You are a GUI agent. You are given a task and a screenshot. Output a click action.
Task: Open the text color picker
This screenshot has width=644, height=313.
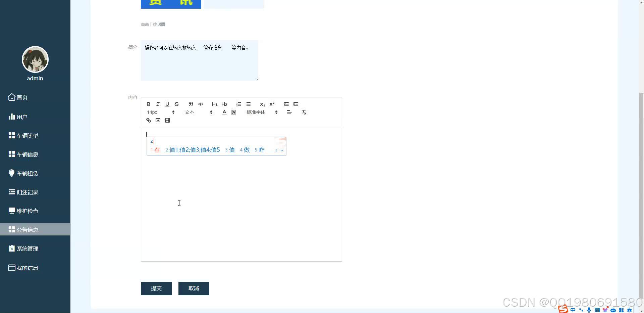224,112
